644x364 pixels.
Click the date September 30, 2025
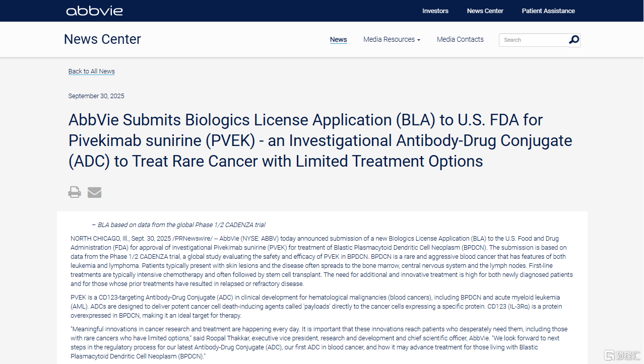tap(96, 96)
